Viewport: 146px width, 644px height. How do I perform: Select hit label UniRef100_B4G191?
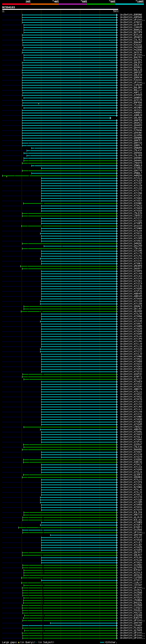(x=131, y=602)
